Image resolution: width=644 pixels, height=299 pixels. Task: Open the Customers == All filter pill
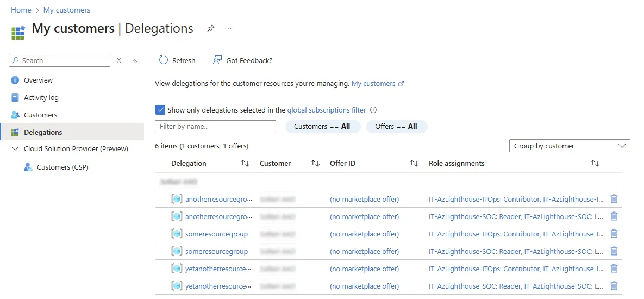click(x=323, y=127)
